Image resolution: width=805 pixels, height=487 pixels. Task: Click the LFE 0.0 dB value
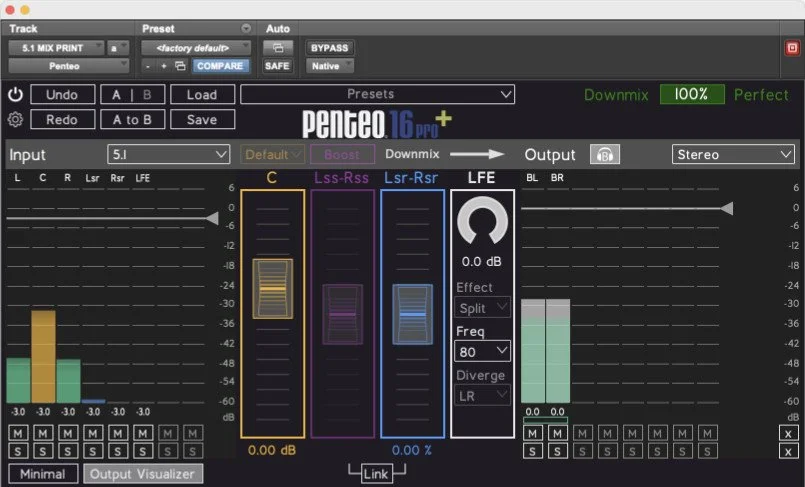[482, 262]
